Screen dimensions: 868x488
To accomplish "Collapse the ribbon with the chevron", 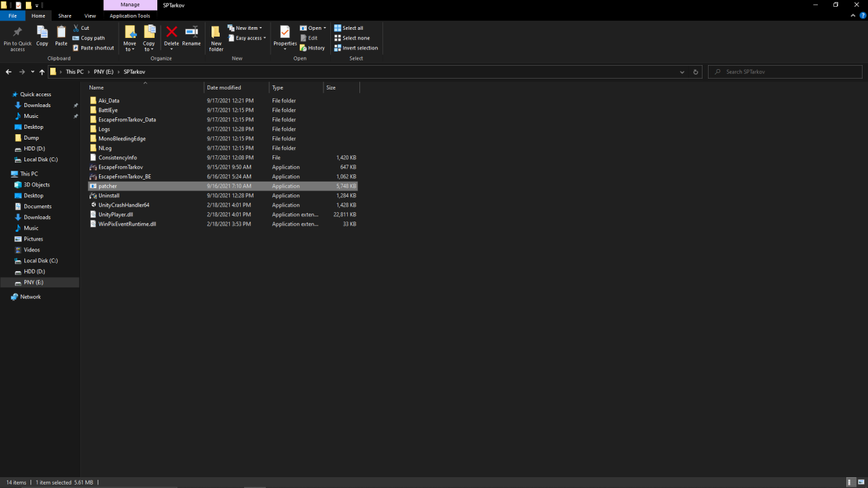I will tap(853, 16).
